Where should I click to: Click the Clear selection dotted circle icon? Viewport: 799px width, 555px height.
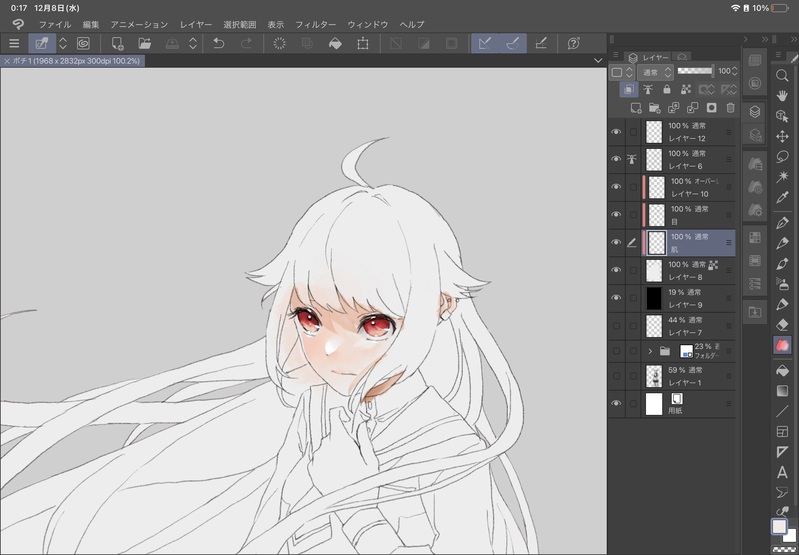tap(279, 44)
